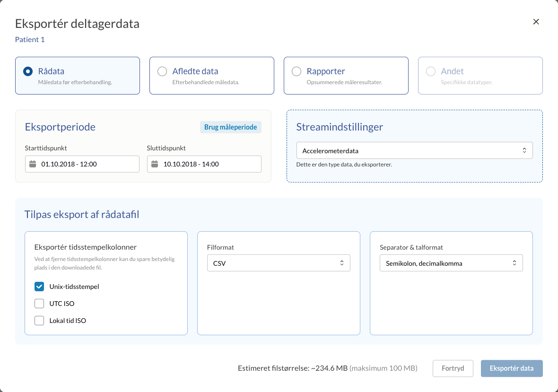This screenshot has height=392, width=558.
Task: Click the Streamindstillinger heading
Action: 340,127
